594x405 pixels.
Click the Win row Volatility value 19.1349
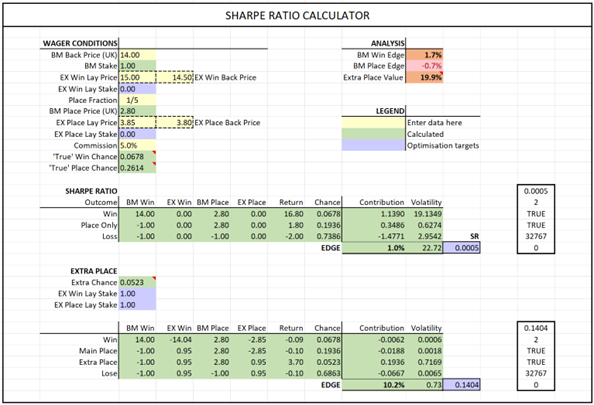coord(424,214)
